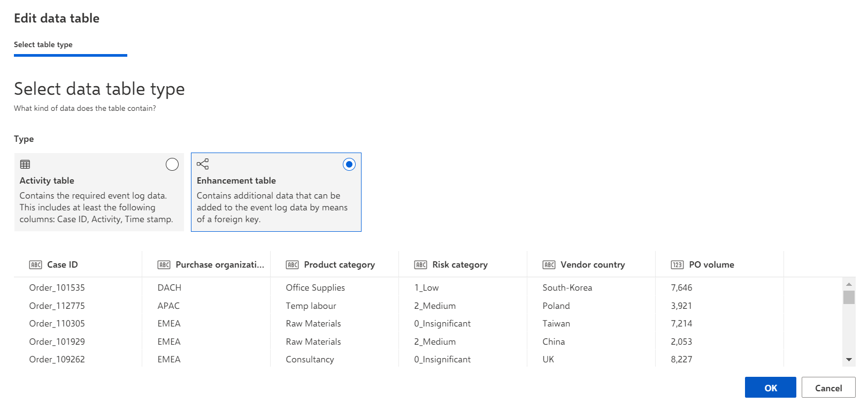Viewport: 868px width, 410px height.
Task: Click the Taiwan cell
Action: tap(556, 324)
